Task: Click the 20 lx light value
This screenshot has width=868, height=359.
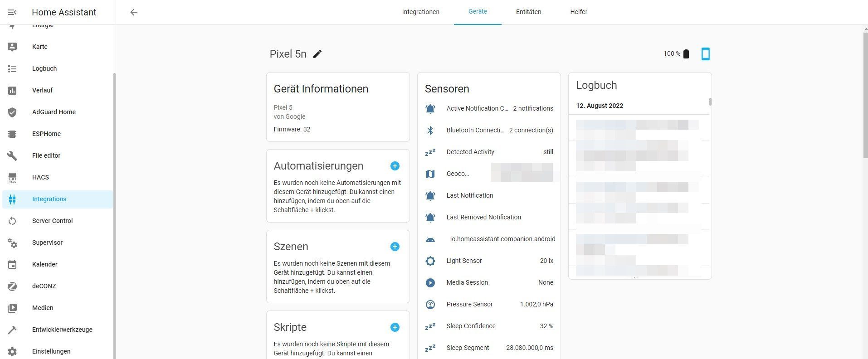Action: (546, 261)
